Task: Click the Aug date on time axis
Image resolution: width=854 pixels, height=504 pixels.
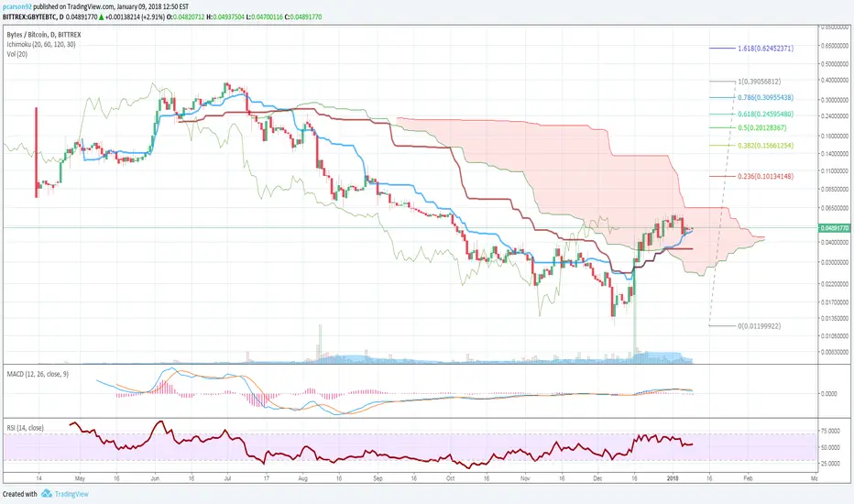Action: pyautogui.click(x=302, y=478)
